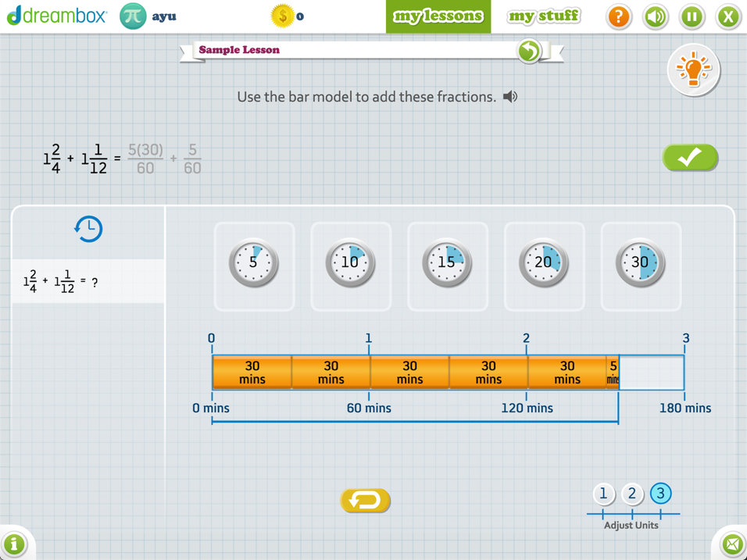Screen dimensions: 747x560
Task: Switch to the my stuff tab
Action: point(544,16)
